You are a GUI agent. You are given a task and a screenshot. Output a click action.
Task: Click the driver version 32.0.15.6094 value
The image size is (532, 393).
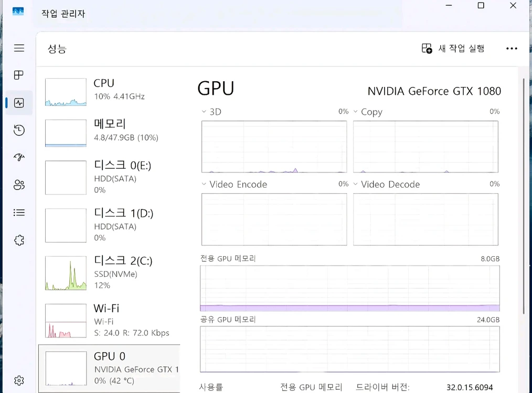click(470, 387)
